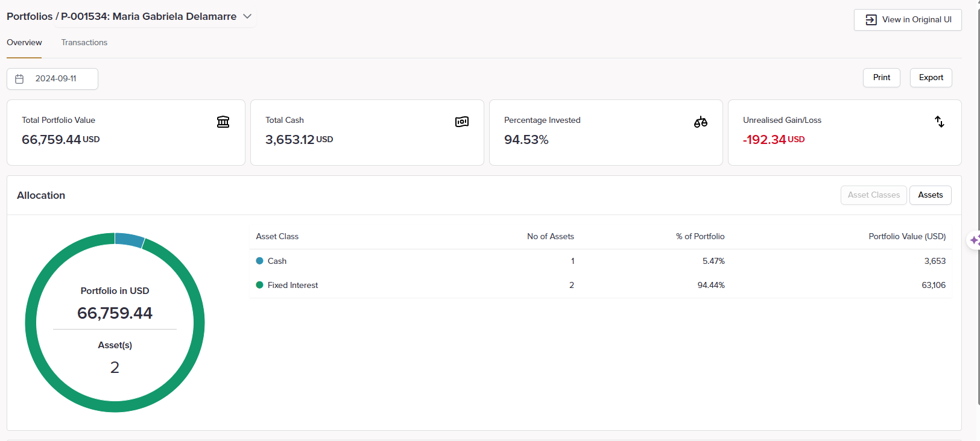Click the exit arrow icon in View in Original UI

pos(871,20)
